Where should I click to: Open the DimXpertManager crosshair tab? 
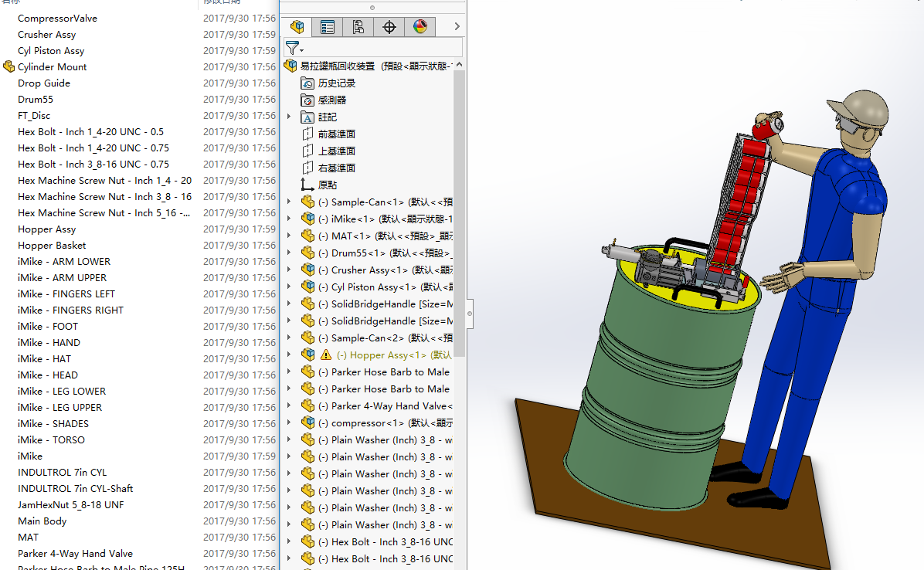pyautogui.click(x=389, y=27)
